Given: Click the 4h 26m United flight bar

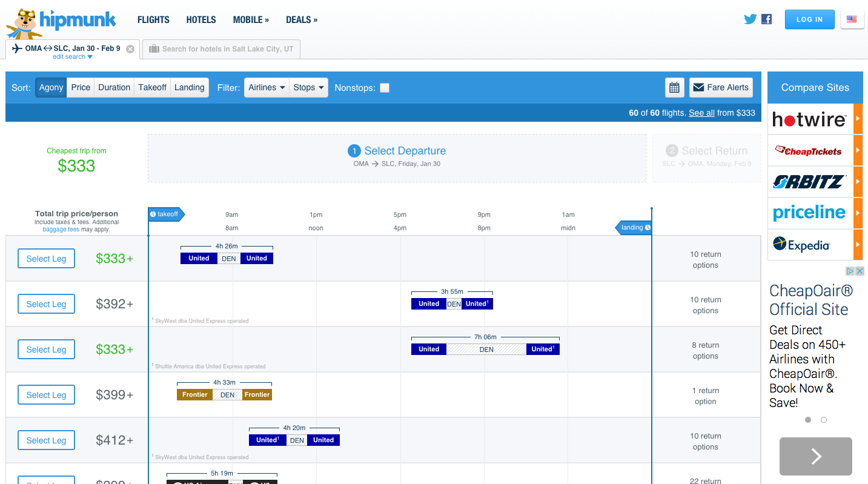Looking at the screenshot, I should click(x=227, y=258).
